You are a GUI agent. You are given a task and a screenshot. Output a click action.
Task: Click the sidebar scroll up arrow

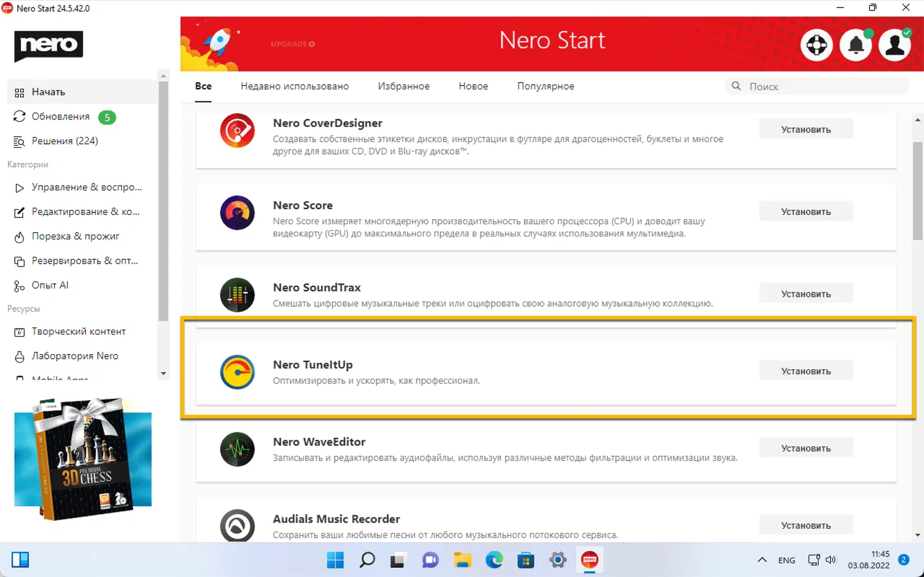point(163,76)
